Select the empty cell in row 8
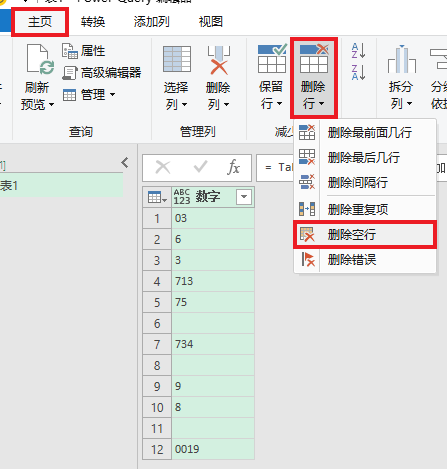Screen dimensions: 447x469 (213, 365)
